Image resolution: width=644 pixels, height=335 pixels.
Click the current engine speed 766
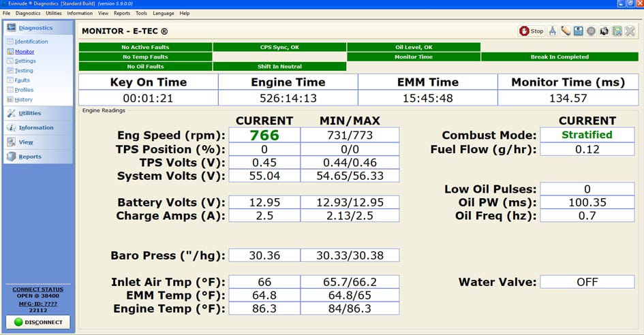(x=264, y=135)
